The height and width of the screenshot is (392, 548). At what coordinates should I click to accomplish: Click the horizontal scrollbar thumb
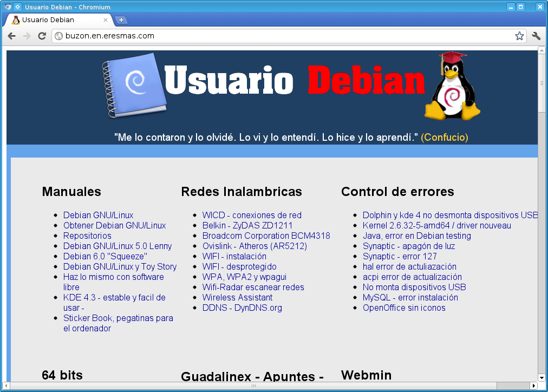point(253,386)
